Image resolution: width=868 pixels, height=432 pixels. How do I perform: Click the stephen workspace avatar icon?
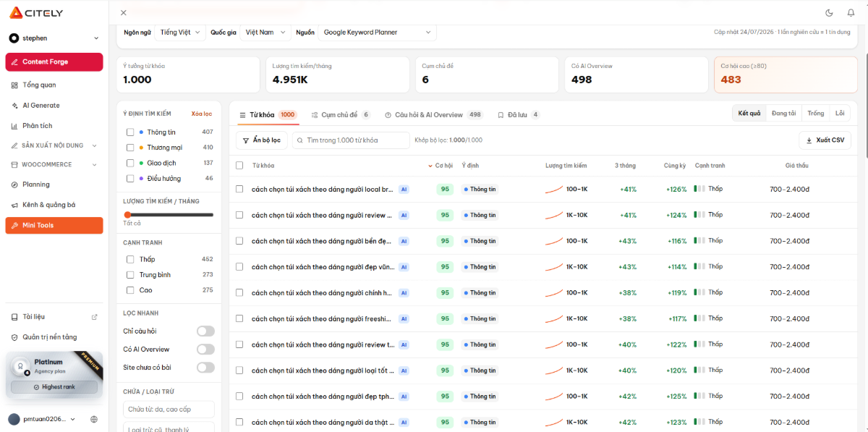click(x=14, y=38)
